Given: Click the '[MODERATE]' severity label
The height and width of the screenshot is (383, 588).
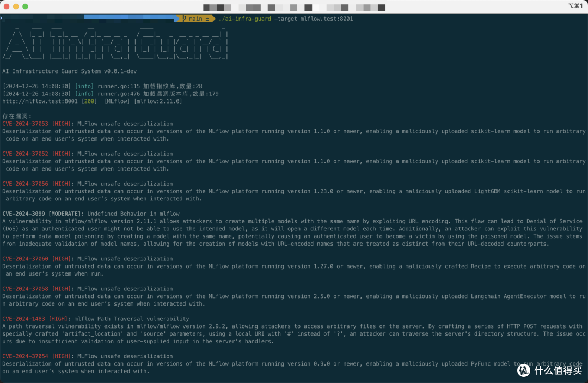Looking at the screenshot, I should (x=64, y=214).
